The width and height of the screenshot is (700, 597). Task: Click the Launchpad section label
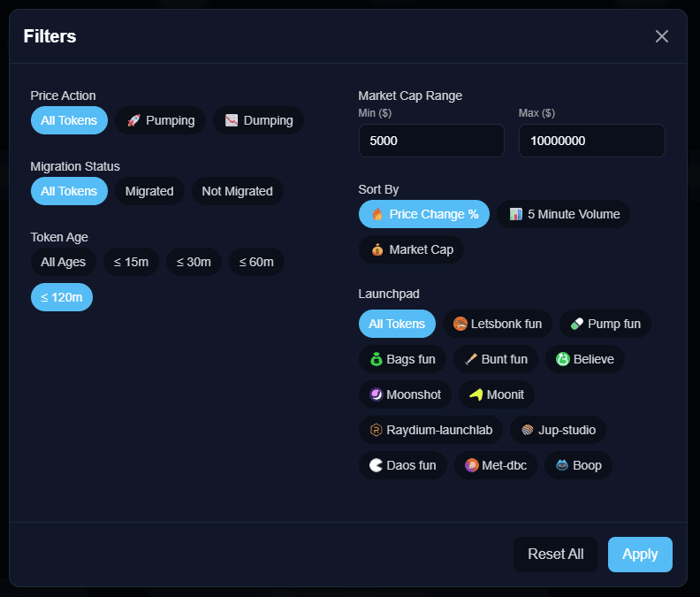[x=388, y=294]
